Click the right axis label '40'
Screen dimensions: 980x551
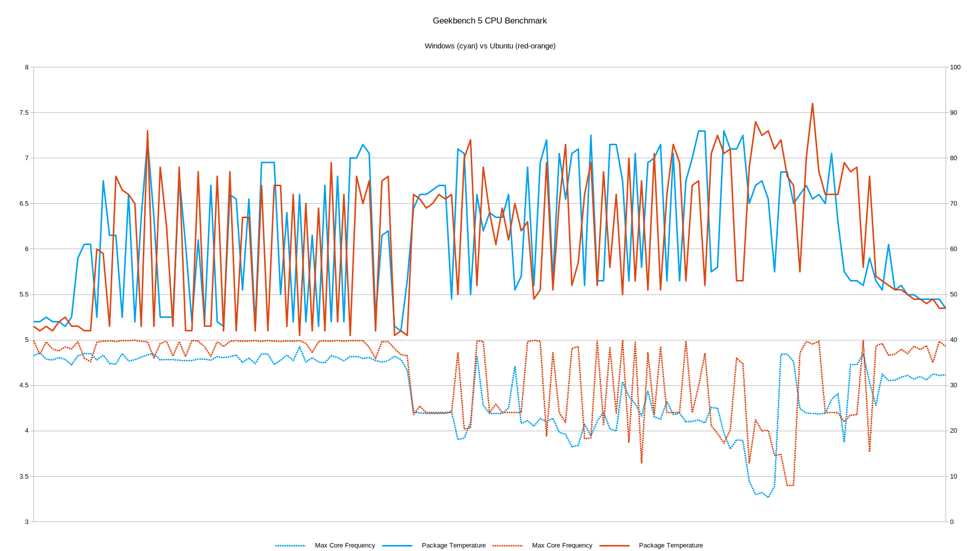[954, 340]
